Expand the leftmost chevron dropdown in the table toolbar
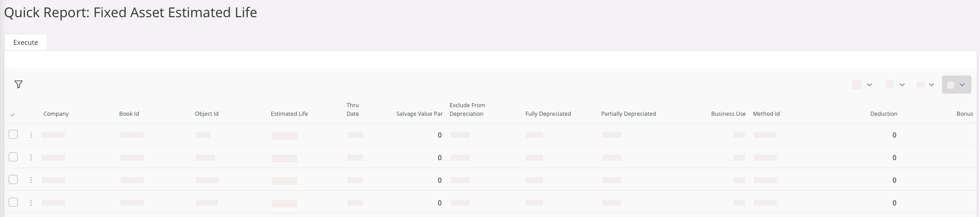 (x=863, y=85)
